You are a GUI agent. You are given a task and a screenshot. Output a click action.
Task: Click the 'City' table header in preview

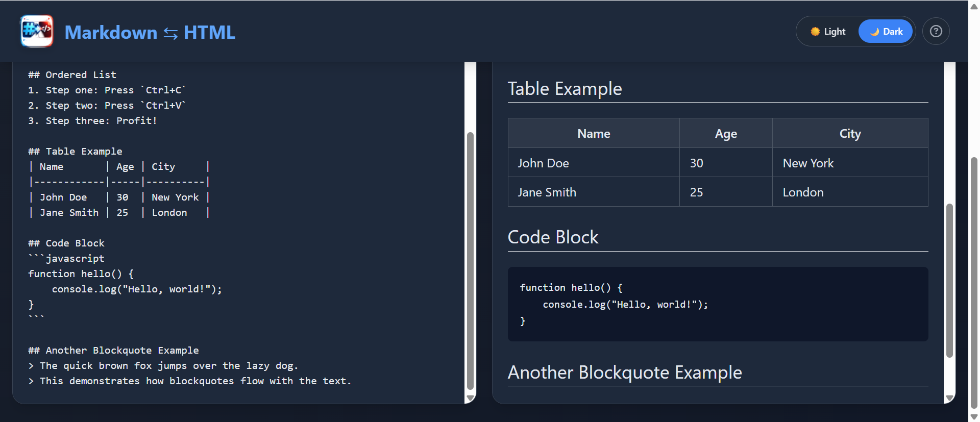pyautogui.click(x=850, y=134)
